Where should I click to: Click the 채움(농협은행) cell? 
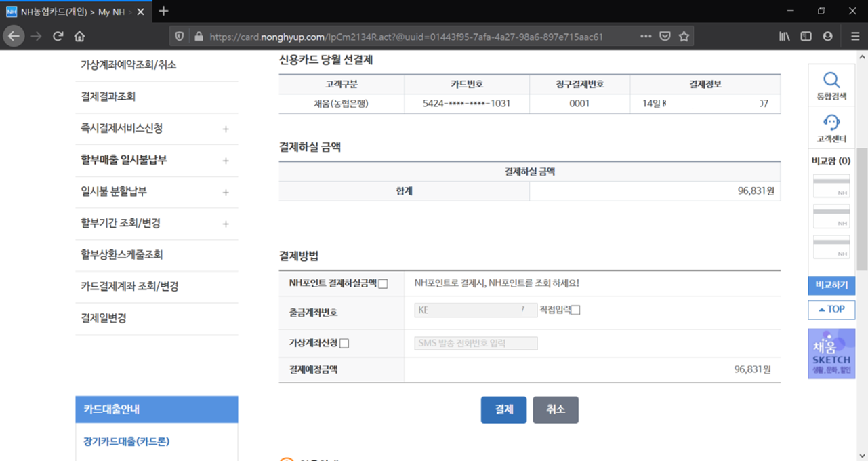click(x=342, y=104)
